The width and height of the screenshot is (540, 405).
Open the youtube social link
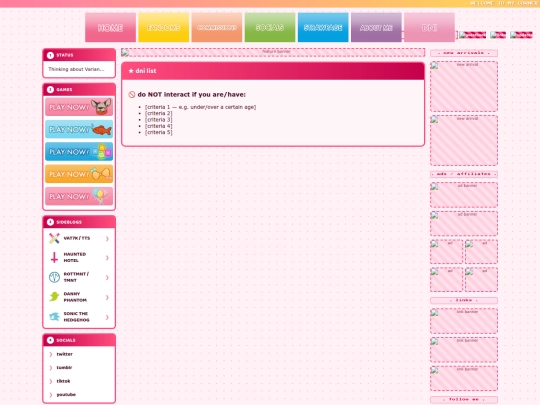[66, 394]
